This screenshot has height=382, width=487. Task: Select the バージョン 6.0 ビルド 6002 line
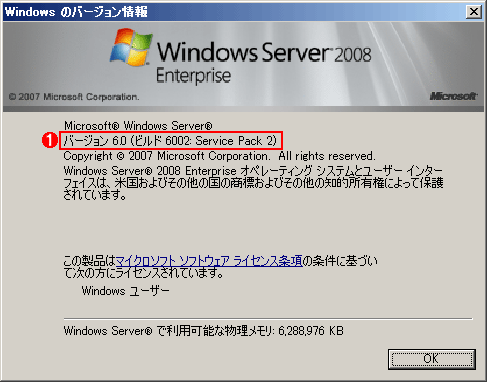click(170, 141)
